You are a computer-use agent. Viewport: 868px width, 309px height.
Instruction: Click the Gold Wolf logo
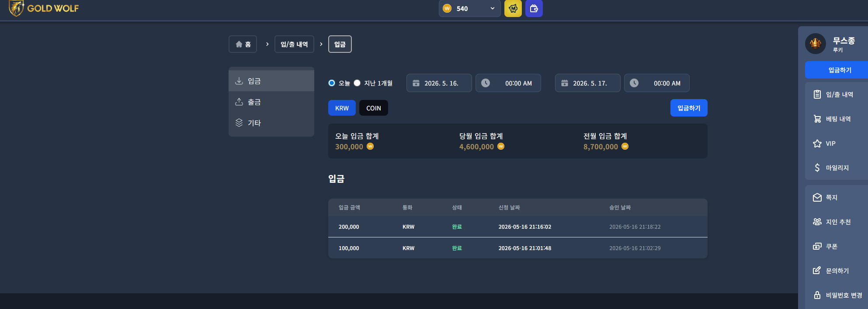(x=44, y=8)
